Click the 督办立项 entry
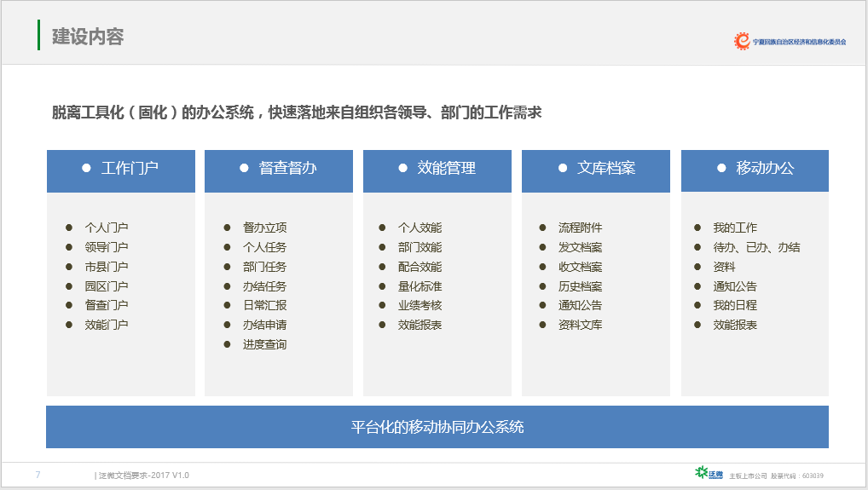This screenshot has height=490, width=868. 264,228
